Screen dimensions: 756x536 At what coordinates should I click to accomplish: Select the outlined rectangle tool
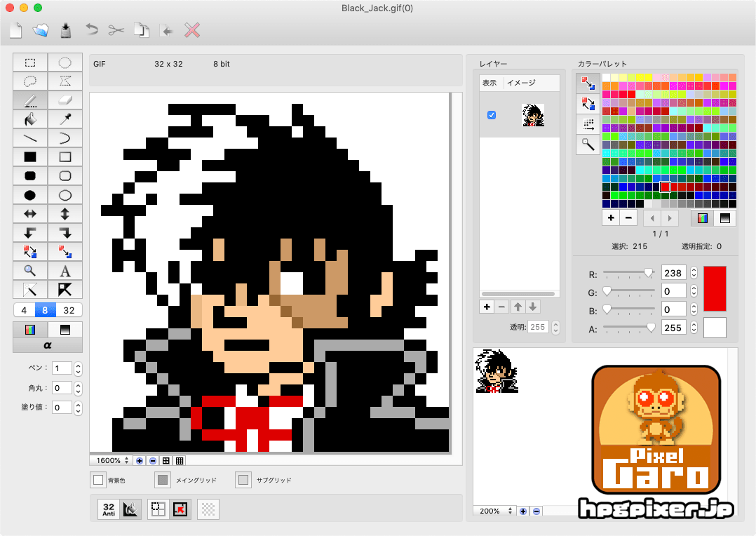[65, 156]
